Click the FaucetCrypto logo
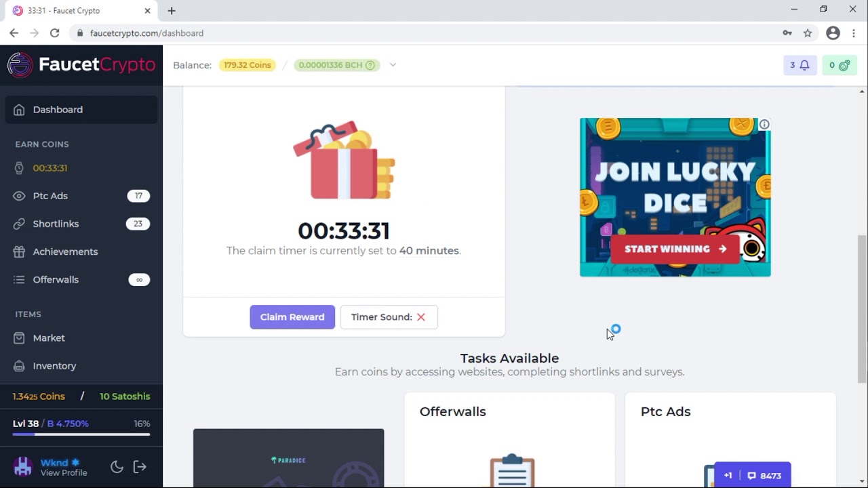This screenshot has height=488, width=868. point(81,65)
